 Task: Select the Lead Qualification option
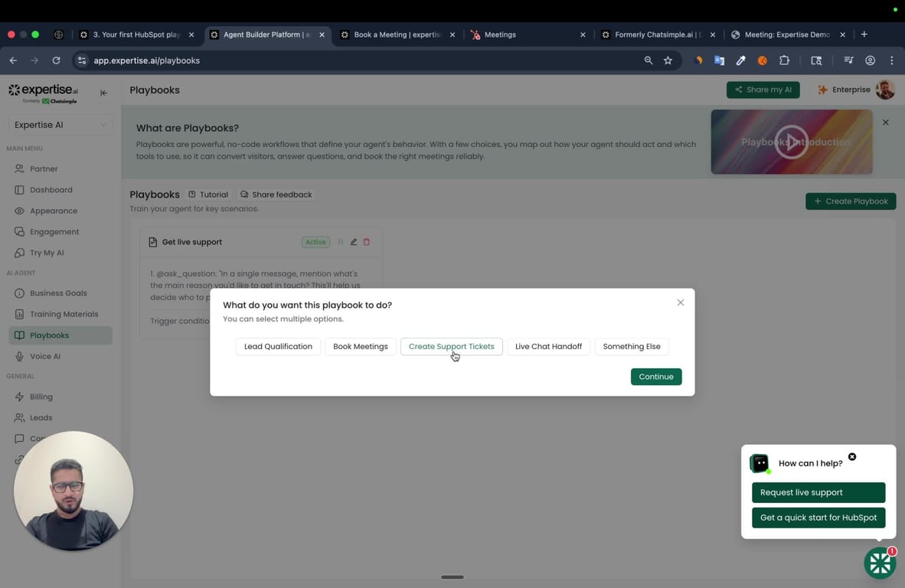(x=278, y=346)
